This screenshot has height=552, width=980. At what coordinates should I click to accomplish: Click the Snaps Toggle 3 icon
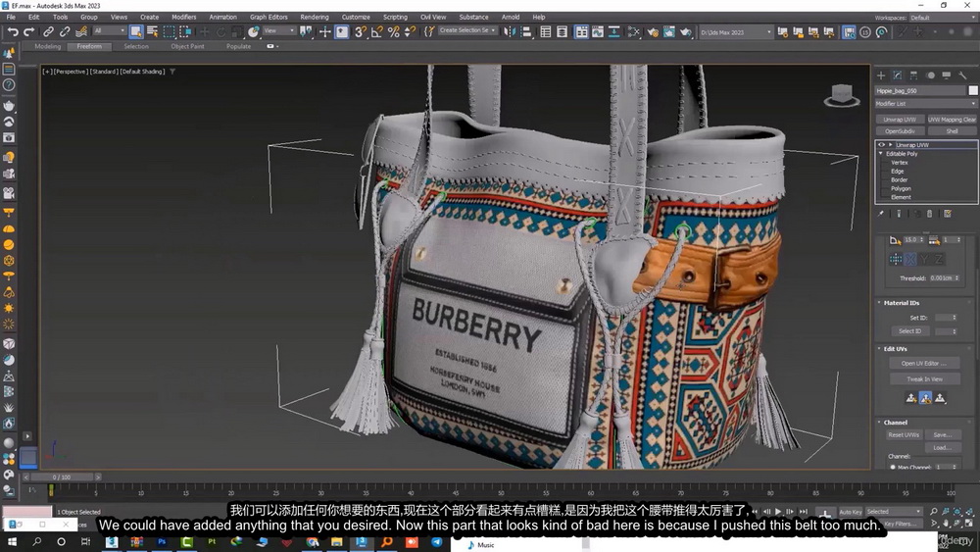click(x=360, y=31)
